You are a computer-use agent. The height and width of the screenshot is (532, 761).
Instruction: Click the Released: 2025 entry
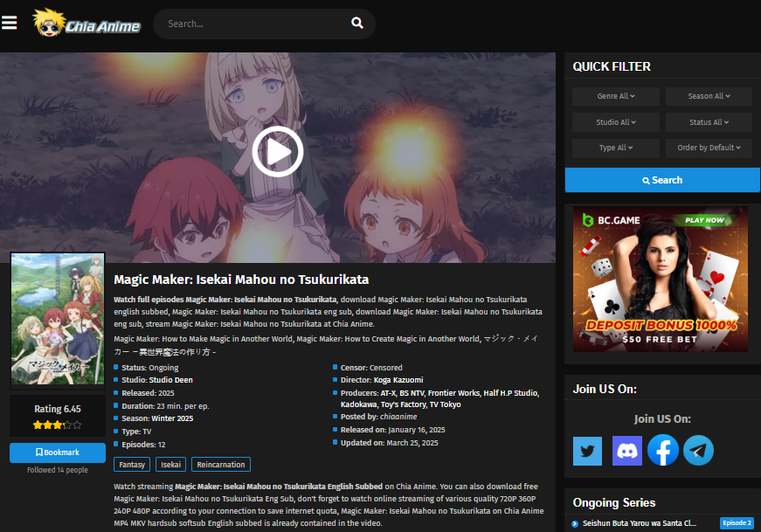148,393
